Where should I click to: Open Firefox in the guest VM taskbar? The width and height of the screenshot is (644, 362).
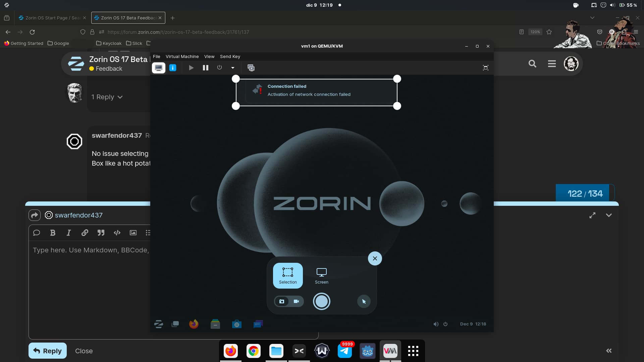pyautogui.click(x=194, y=324)
